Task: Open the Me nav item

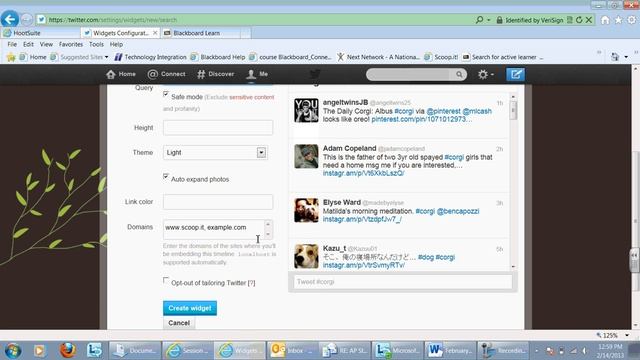Action: pos(257,74)
